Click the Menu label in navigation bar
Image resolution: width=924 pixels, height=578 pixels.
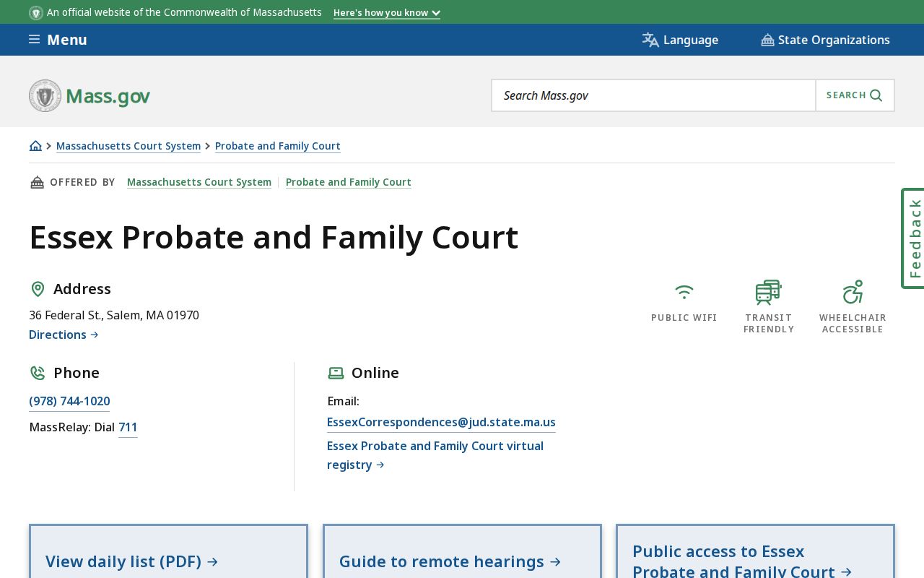tap(67, 40)
